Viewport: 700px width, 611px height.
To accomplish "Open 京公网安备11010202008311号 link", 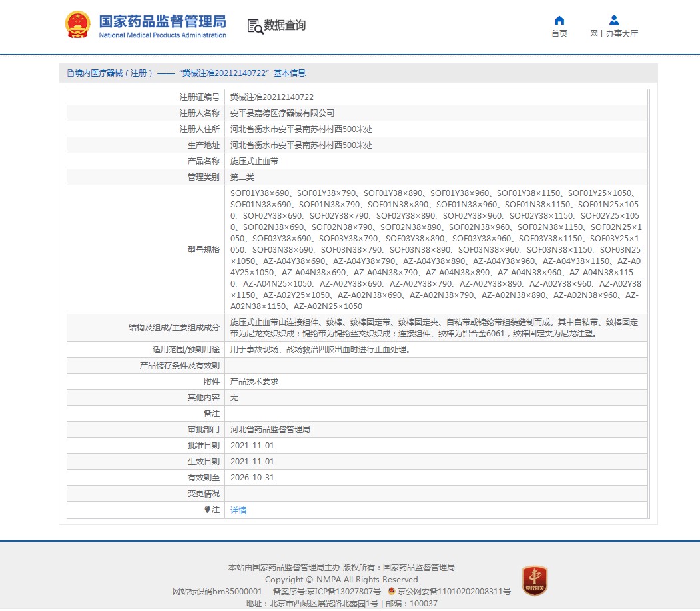I will 454,592.
